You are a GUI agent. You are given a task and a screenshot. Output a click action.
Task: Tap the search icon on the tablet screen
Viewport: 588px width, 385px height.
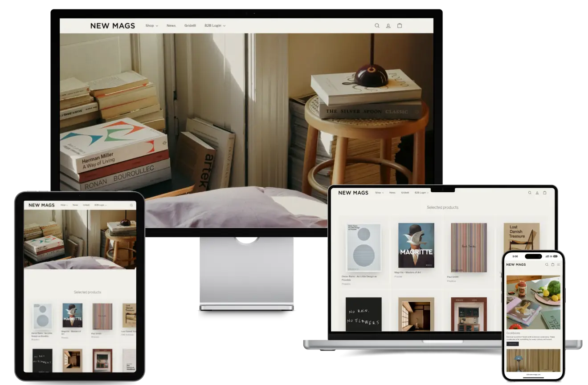point(131,205)
